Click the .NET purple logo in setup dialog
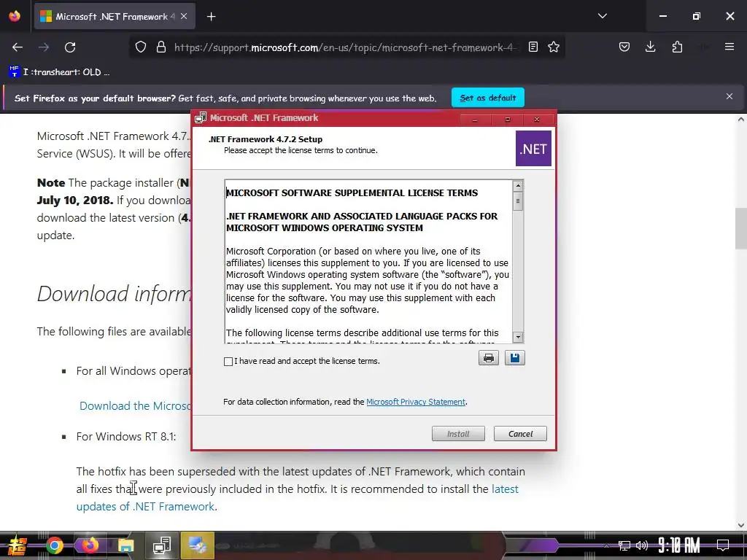 [x=533, y=149]
